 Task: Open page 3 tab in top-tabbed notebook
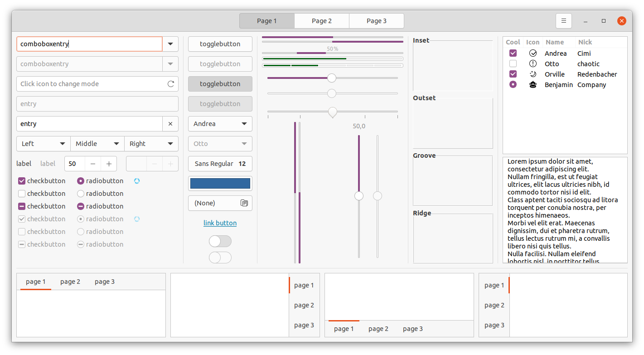[x=105, y=282]
